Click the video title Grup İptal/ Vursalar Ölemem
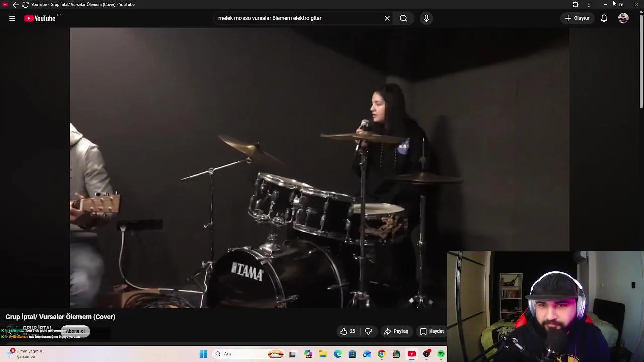 60,317
